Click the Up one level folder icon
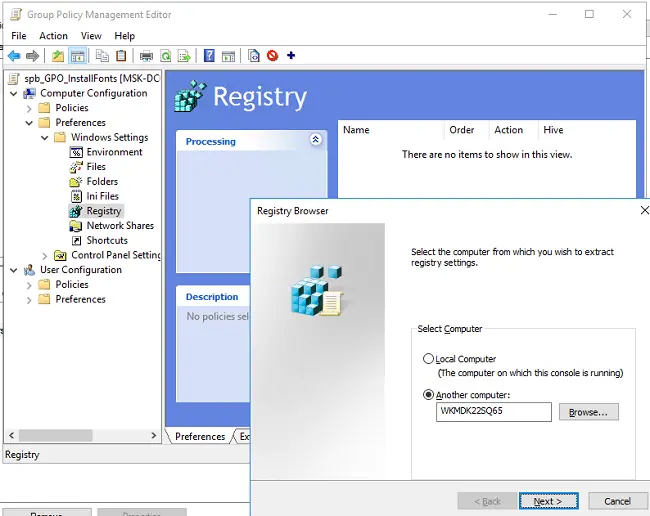Screen dimensions: 650x516 point(58,56)
